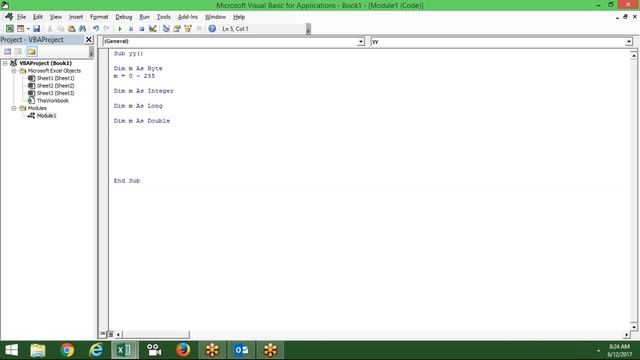Open Project Explorer with the toolbar icon
The width and height of the screenshot is (640, 360).
166,29
